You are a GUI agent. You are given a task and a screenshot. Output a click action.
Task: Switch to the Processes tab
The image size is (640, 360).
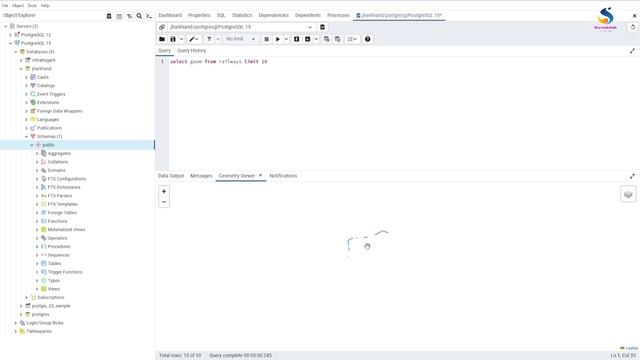pyautogui.click(x=338, y=16)
